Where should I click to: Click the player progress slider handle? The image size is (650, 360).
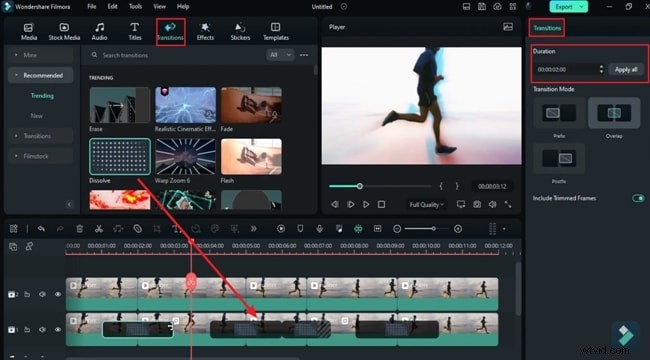coord(360,186)
